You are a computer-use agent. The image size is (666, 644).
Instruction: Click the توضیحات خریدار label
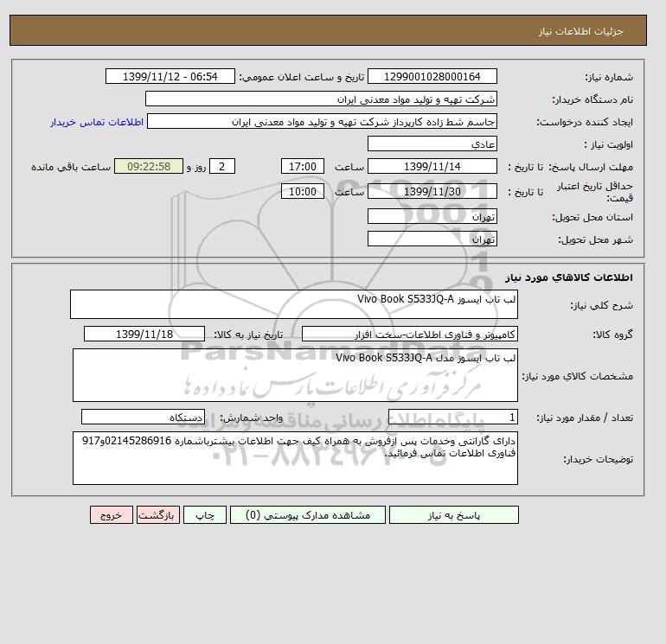[x=598, y=459]
